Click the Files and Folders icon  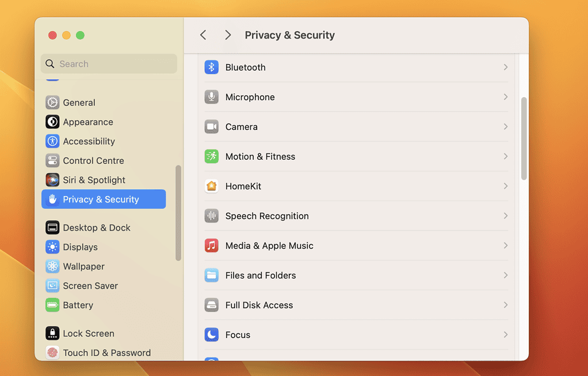[x=211, y=275]
